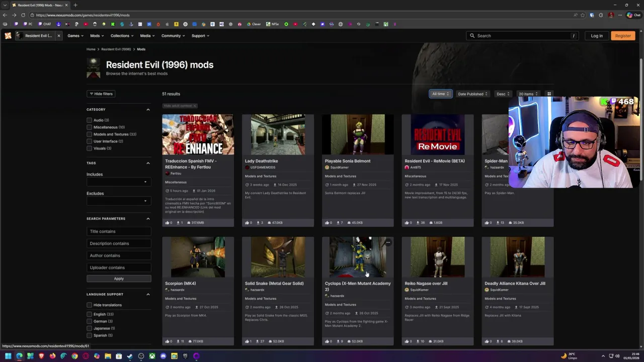
Task: Open Firefox from the taskbar
Action: [52, 356]
